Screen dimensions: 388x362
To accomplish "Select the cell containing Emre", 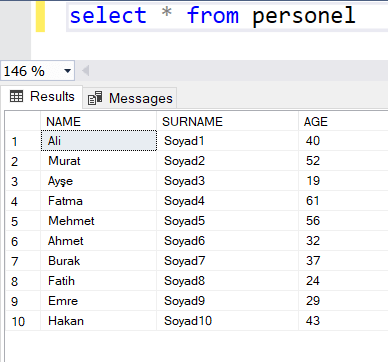I will pos(99,301).
